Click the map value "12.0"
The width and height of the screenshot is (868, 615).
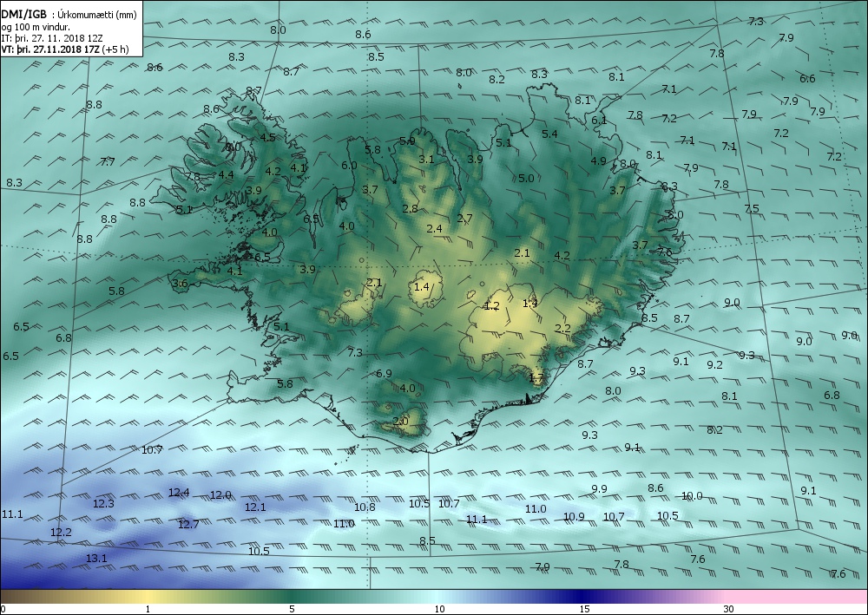click(x=220, y=495)
